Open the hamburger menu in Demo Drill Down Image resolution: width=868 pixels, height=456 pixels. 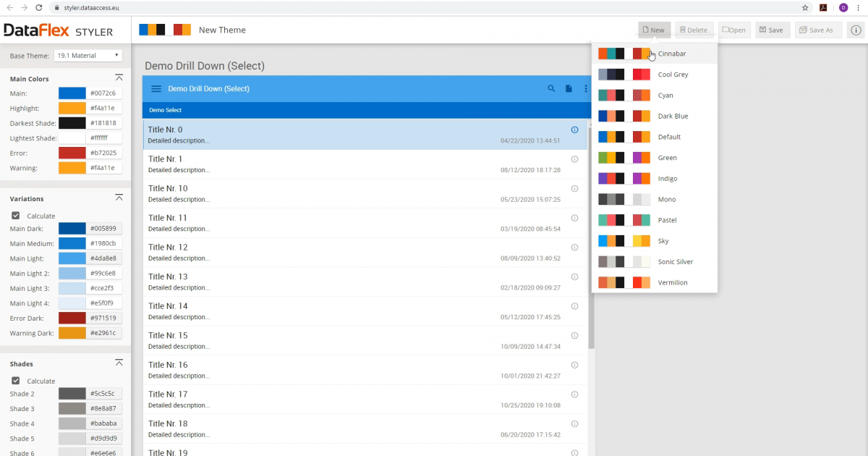pos(156,89)
